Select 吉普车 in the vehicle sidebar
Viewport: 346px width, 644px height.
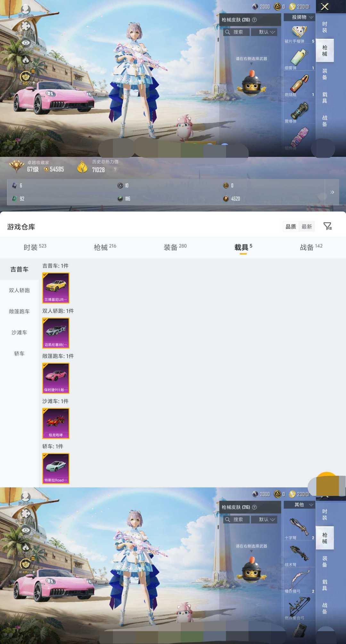click(x=19, y=269)
